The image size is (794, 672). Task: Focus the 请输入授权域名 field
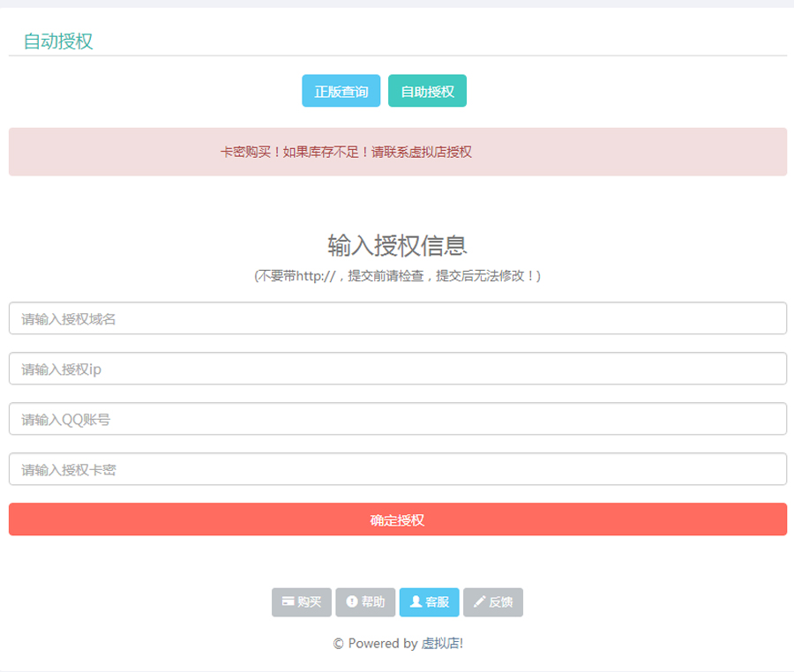click(397, 318)
